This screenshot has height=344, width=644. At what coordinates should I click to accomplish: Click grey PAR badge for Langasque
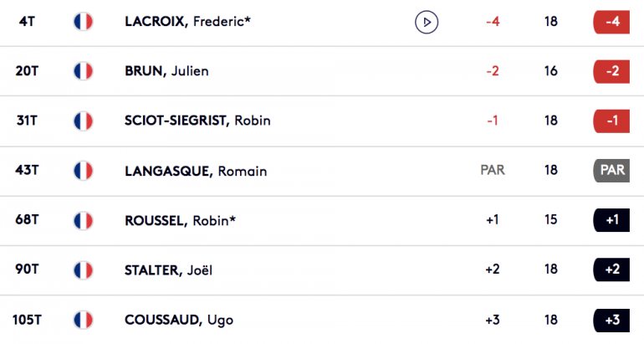click(x=611, y=170)
